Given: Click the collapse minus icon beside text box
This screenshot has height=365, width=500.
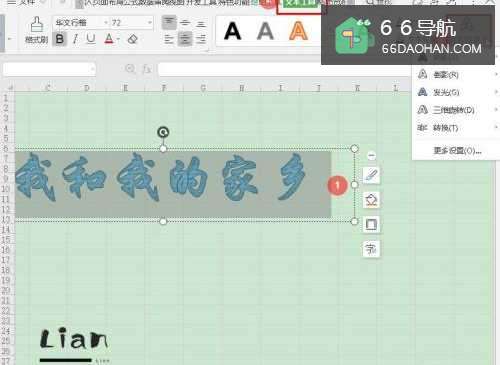Looking at the screenshot, I should coord(371,156).
